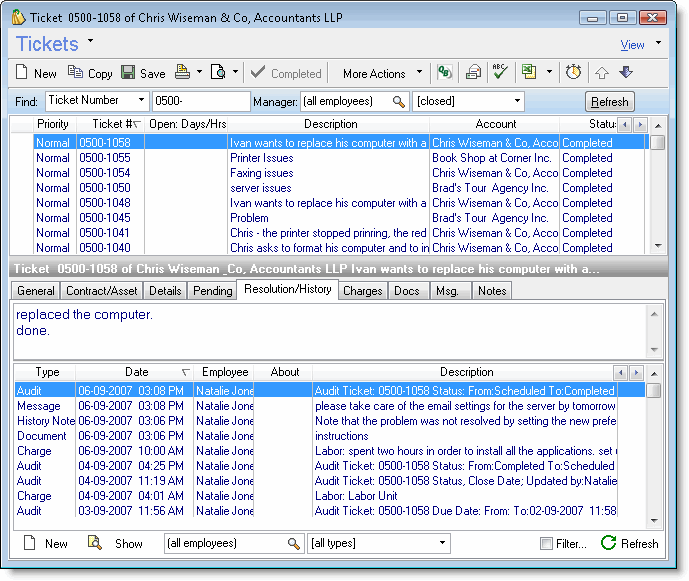Click the Save icon in the toolbar
The image size is (689, 581).
[x=128, y=73]
